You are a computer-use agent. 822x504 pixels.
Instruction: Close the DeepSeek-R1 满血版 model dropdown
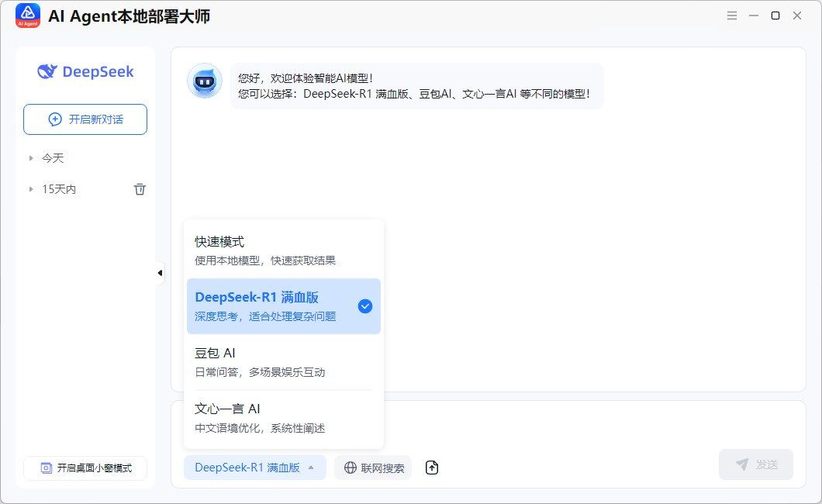[255, 468]
